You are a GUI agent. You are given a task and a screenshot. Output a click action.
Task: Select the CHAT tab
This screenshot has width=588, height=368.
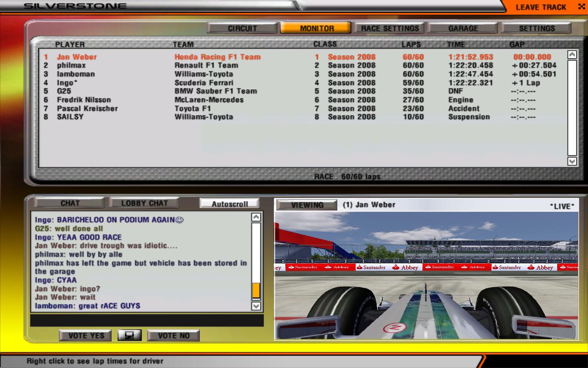[70, 203]
